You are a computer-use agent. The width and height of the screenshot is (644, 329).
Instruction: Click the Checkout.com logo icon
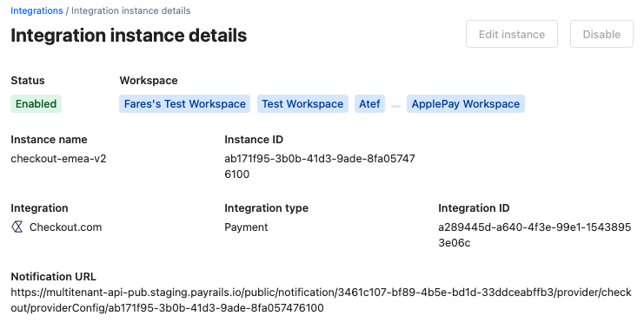(17, 227)
